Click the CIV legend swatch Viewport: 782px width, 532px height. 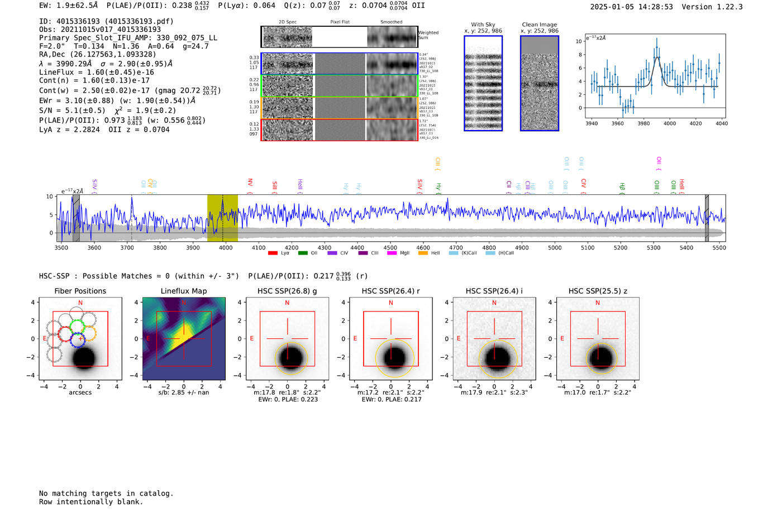333,253
